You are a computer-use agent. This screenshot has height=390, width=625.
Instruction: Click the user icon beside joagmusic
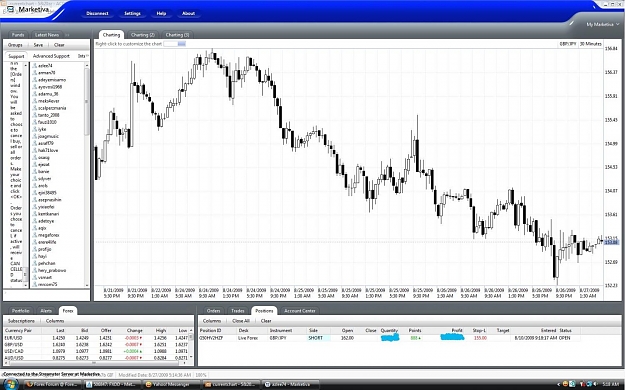(x=35, y=136)
